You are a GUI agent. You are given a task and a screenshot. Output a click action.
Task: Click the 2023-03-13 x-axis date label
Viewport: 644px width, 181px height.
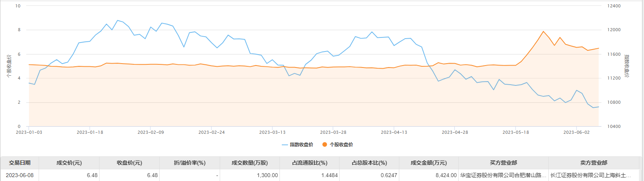click(272, 132)
